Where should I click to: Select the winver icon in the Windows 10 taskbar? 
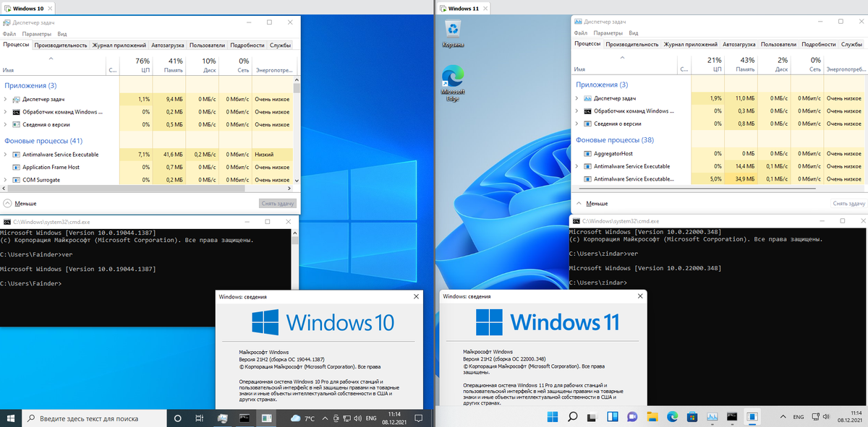tap(267, 418)
